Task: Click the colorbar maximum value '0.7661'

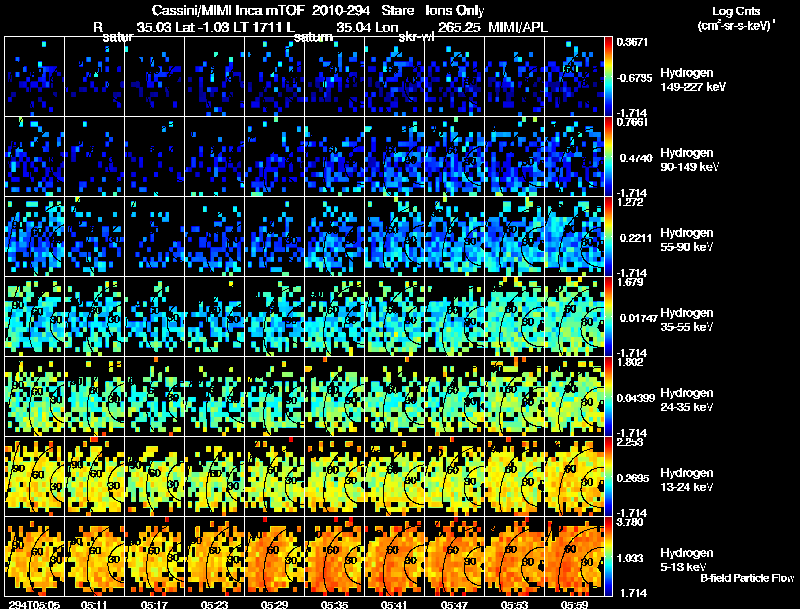Action: pos(632,122)
